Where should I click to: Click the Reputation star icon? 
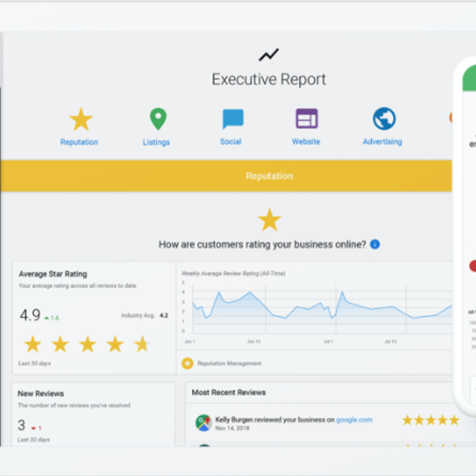coord(81,119)
